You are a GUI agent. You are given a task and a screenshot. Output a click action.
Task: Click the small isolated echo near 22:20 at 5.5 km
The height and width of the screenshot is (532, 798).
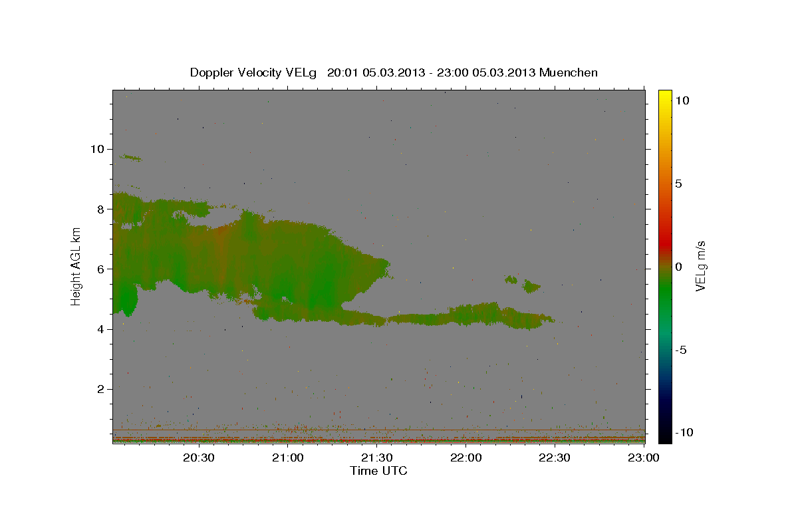[531, 287]
